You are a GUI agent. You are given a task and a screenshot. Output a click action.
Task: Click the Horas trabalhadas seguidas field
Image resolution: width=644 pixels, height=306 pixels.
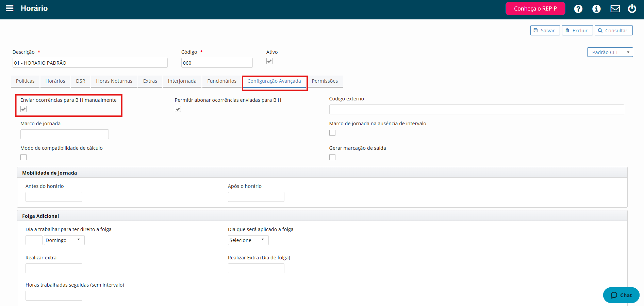[x=54, y=295]
